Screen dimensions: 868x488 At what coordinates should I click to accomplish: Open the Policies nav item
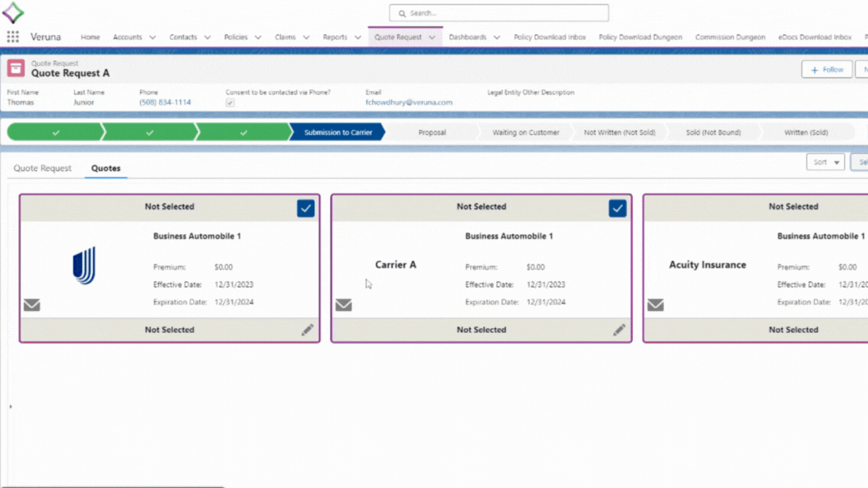236,37
